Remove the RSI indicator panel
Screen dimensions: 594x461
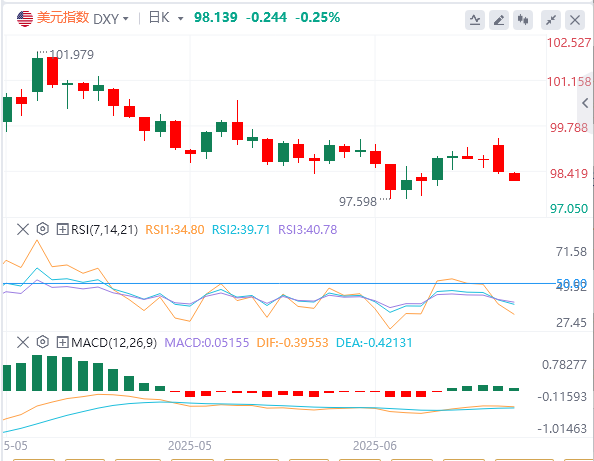(23, 229)
